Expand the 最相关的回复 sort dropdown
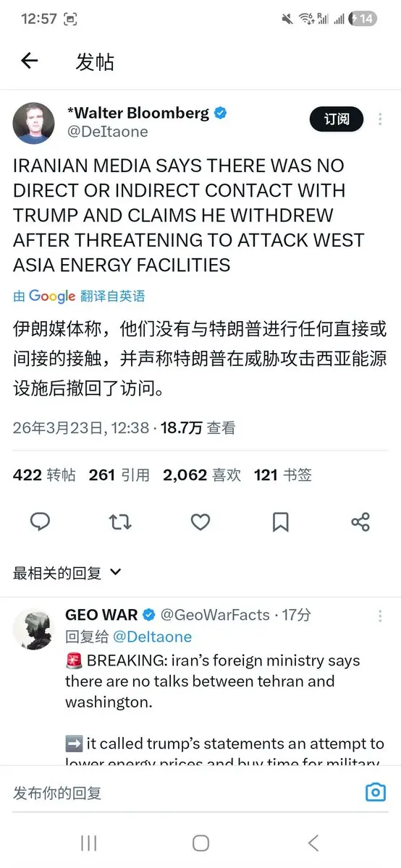This screenshot has height=868, width=401. (x=67, y=573)
